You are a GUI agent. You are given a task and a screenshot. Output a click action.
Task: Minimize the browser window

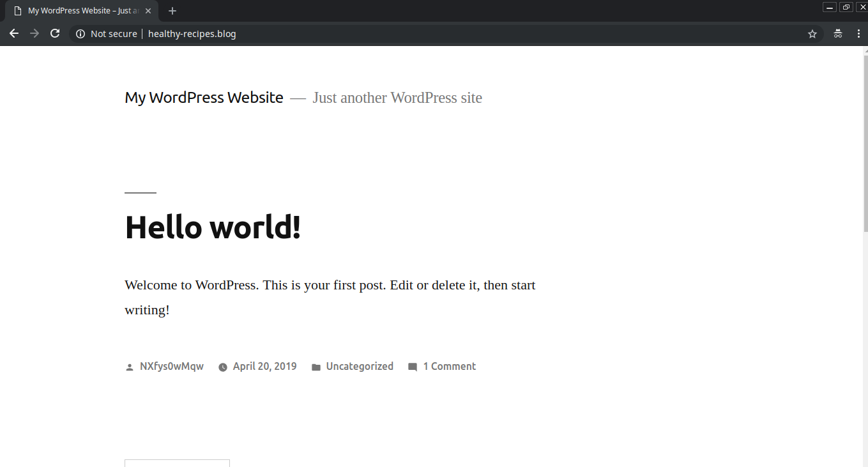[x=830, y=7]
